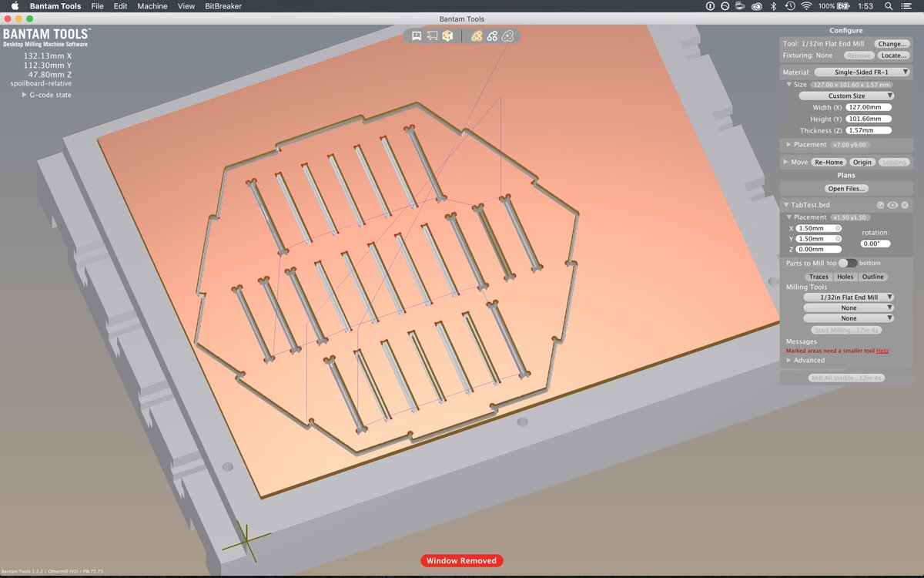Expand the G-code state disclosure
The width and height of the screenshot is (924, 578).
24,95
